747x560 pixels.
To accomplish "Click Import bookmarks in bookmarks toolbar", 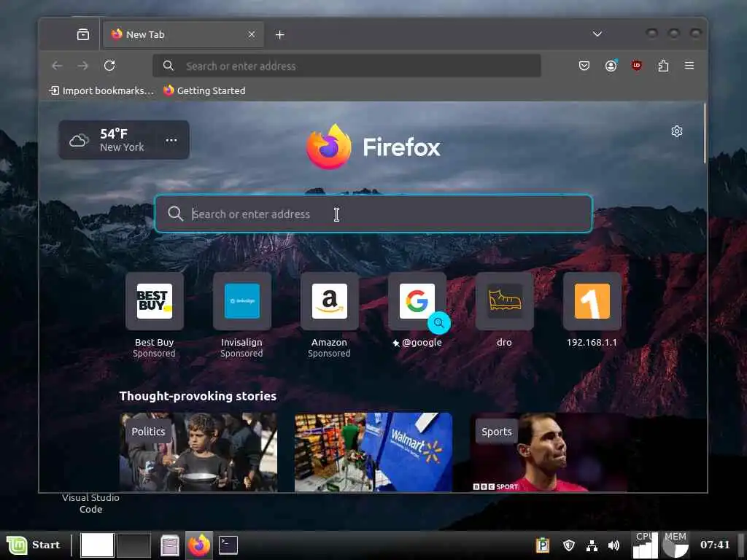I will tap(101, 90).
